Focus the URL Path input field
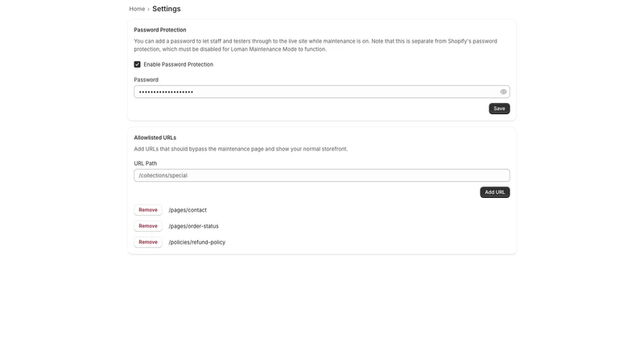644x362 pixels. pos(321,175)
